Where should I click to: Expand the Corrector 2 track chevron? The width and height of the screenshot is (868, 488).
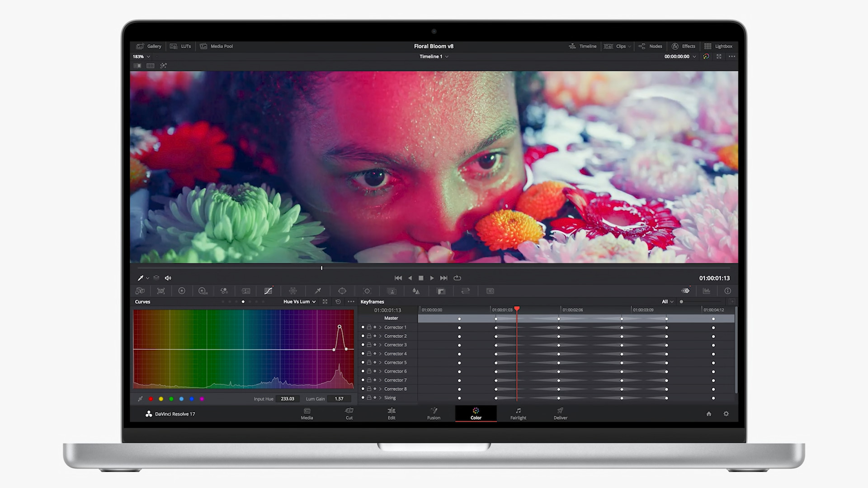[380, 336]
